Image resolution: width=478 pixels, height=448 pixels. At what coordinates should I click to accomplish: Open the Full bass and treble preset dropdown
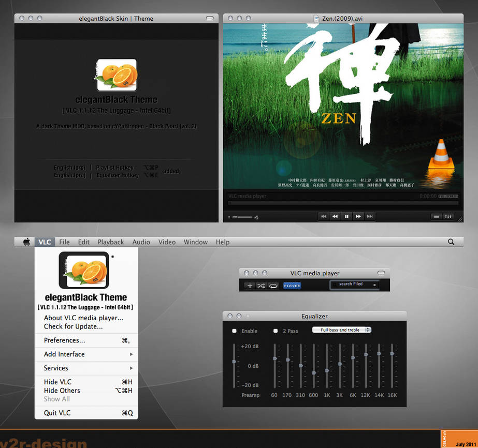[x=341, y=330]
